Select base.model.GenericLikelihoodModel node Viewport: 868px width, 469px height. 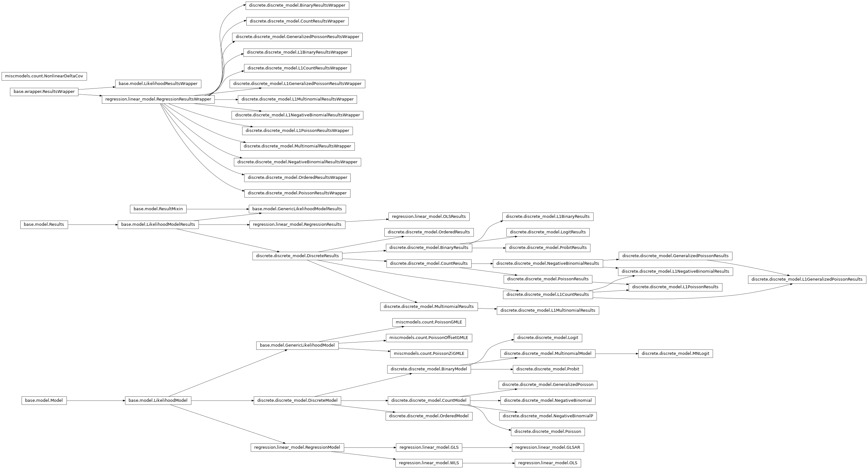tap(298, 345)
